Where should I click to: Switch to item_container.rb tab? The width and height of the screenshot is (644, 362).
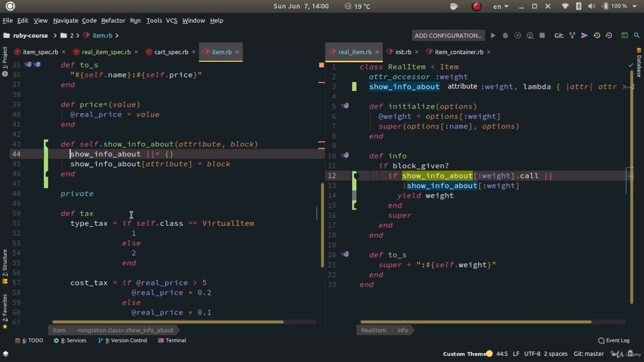click(459, 52)
